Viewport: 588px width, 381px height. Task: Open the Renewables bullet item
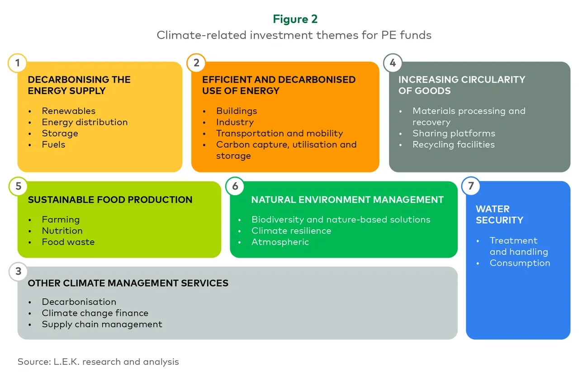(x=68, y=111)
